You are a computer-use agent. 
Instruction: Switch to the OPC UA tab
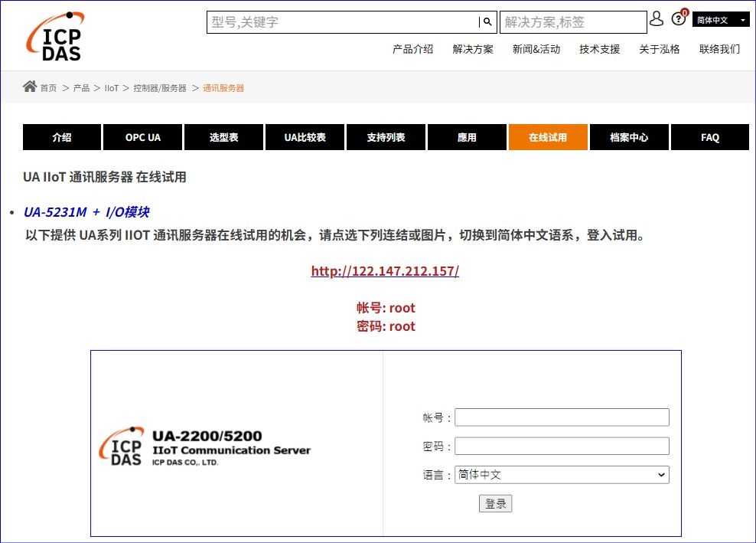(x=143, y=137)
